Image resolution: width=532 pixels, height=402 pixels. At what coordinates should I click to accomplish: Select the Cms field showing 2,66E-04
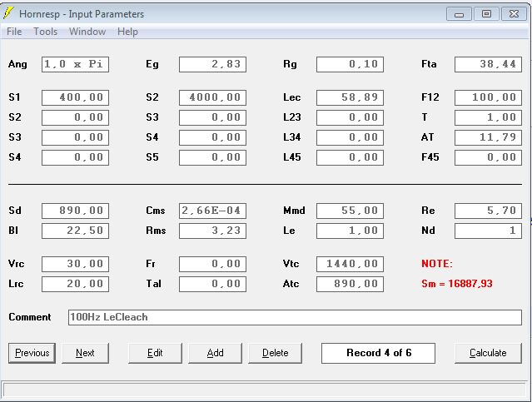[x=213, y=211]
